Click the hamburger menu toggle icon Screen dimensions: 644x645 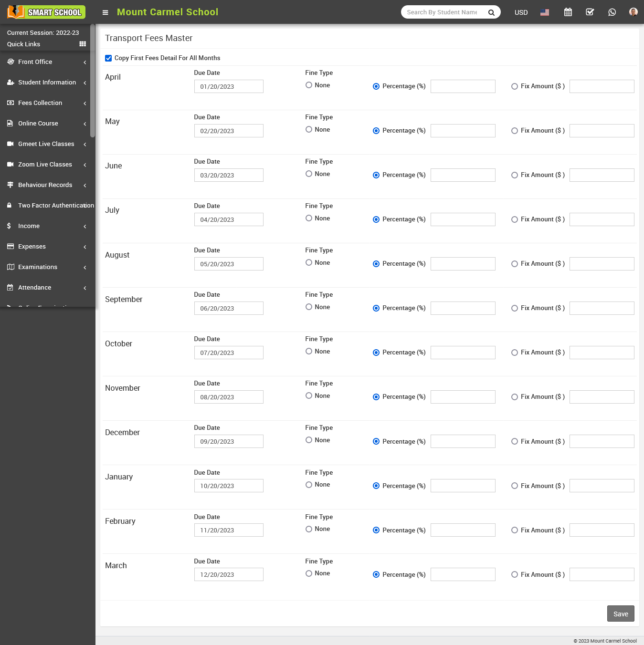tap(106, 12)
